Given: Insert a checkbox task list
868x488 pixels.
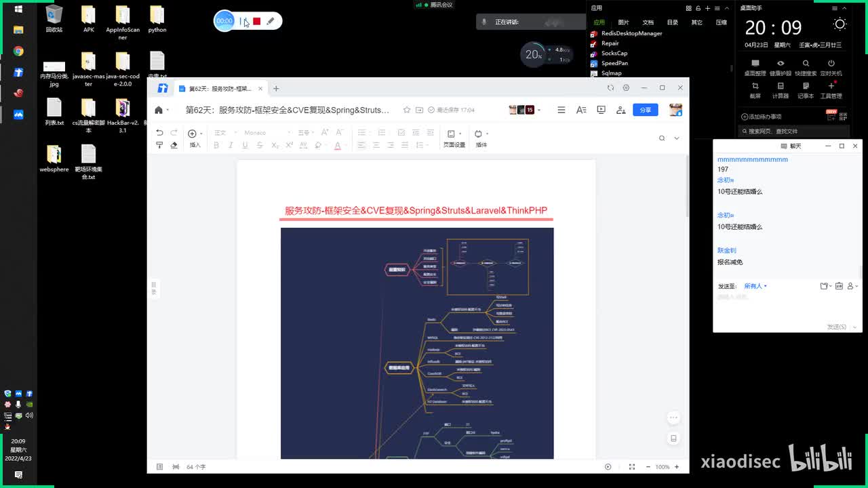Looking at the screenshot, I should [401, 133].
